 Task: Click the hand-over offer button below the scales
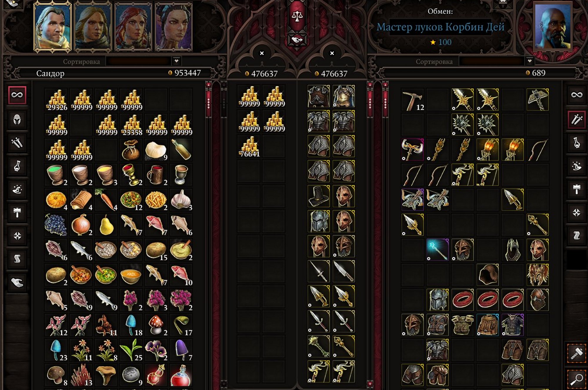[x=297, y=40]
